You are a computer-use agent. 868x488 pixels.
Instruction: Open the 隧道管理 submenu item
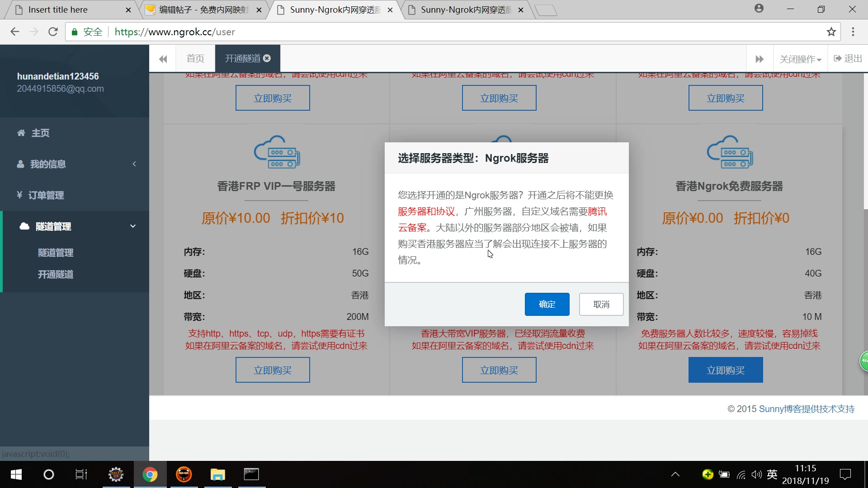pos(56,253)
